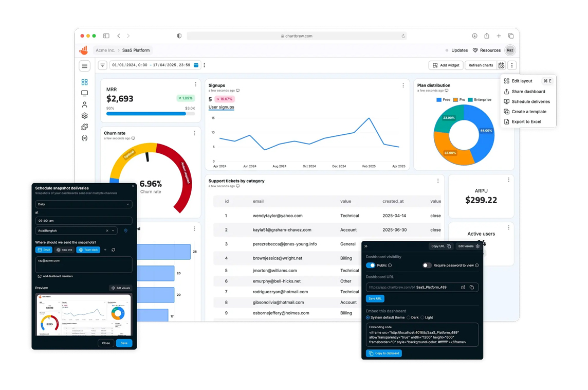The image size is (588, 390).
Task: Click the schedule snapshot clock icon
Action: pyautogui.click(x=502, y=65)
